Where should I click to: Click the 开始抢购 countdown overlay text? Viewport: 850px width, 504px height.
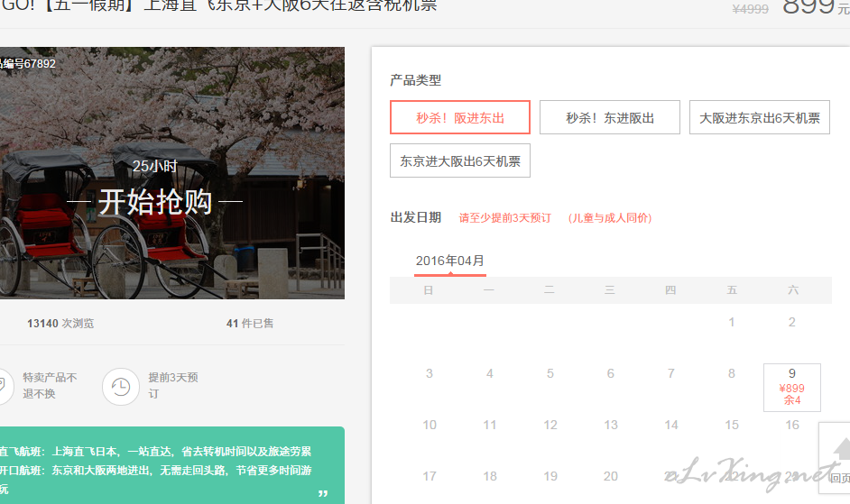point(155,202)
